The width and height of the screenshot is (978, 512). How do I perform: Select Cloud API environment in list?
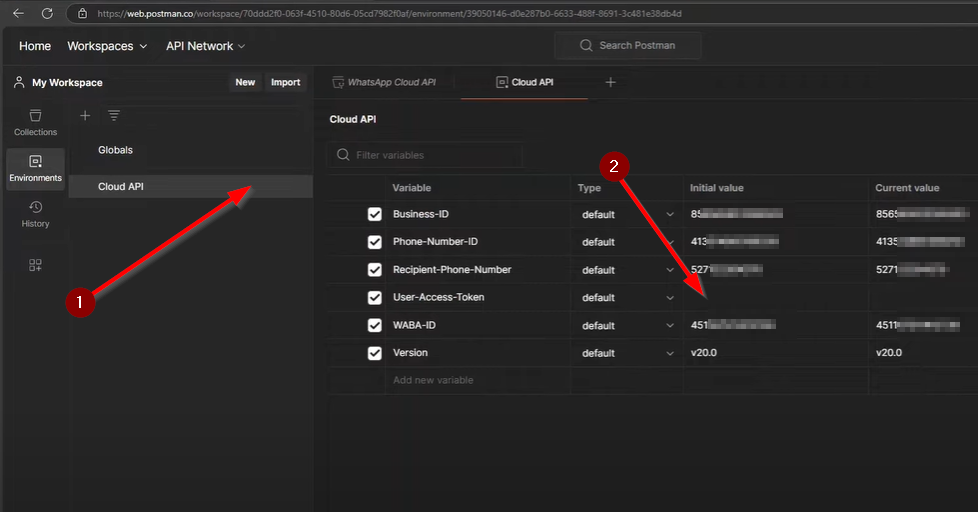pos(190,186)
